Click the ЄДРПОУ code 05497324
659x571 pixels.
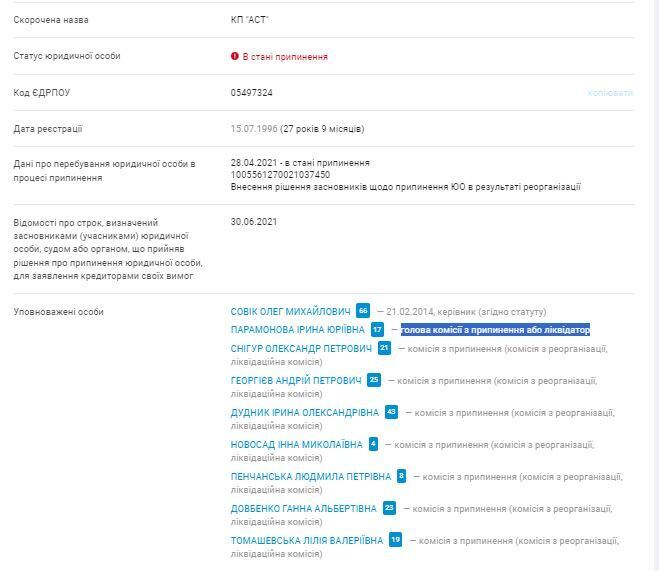(x=251, y=93)
